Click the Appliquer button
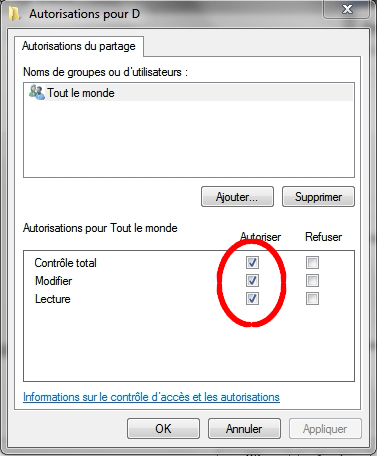The image size is (377, 456). click(x=325, y=429)
